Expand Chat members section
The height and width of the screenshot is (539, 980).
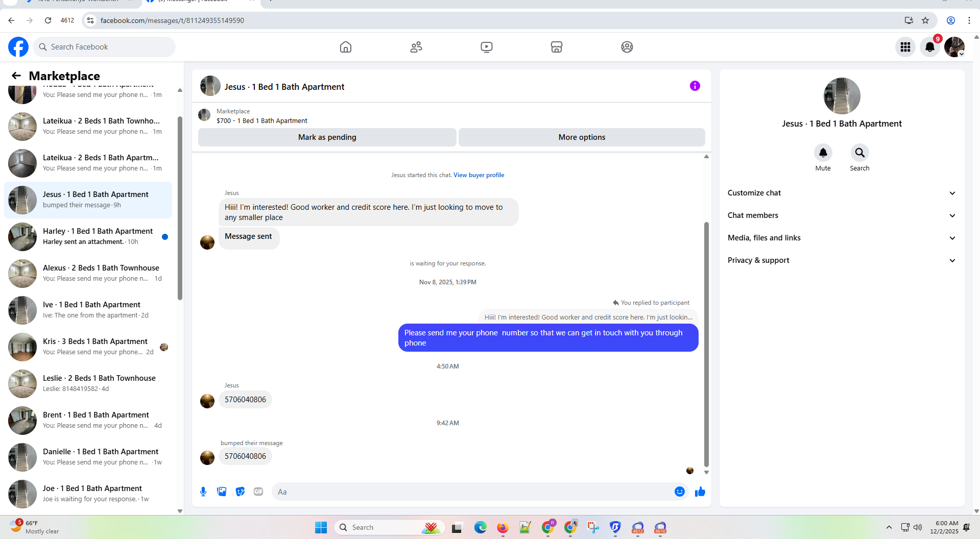click(x=842, y=215)
